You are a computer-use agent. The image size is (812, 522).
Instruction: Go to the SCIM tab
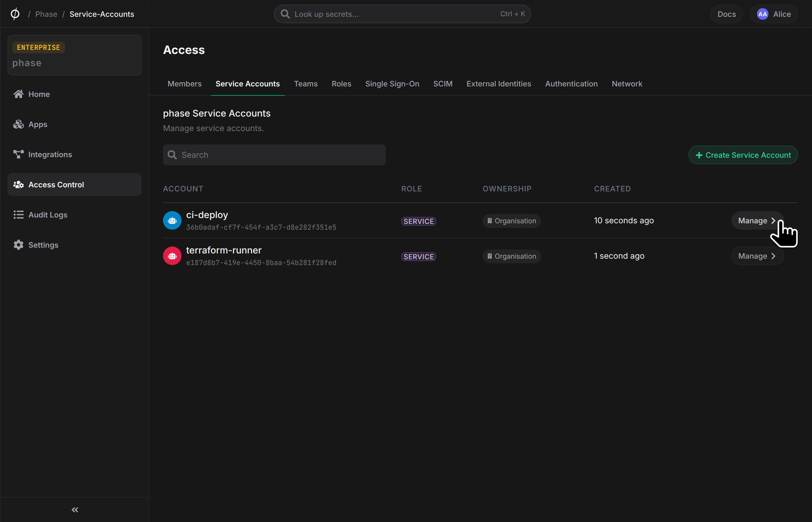443,84
